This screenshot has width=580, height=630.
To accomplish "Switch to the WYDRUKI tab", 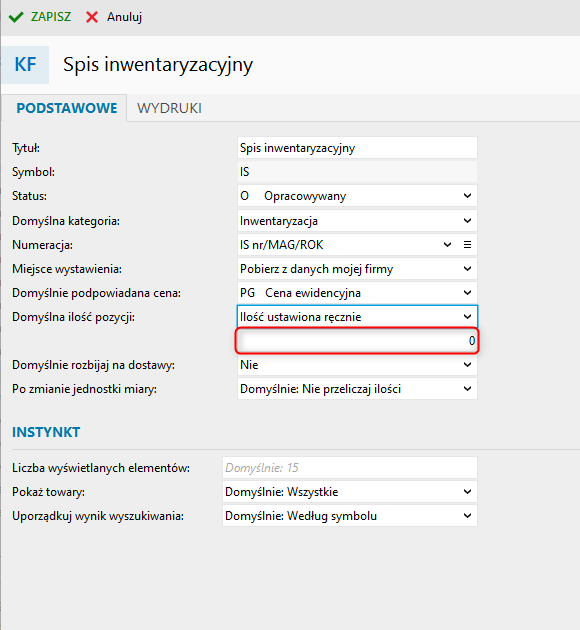I will pos(169,108).
